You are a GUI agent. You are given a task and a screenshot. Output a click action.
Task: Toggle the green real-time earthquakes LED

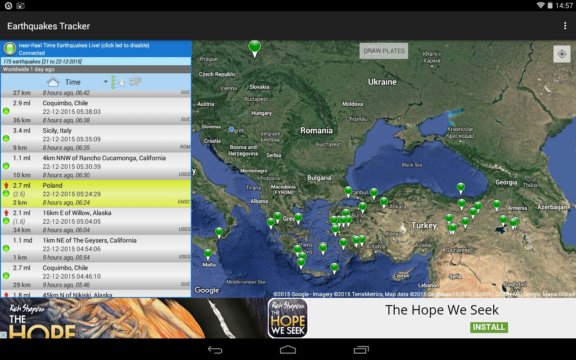tap(10, 48)
